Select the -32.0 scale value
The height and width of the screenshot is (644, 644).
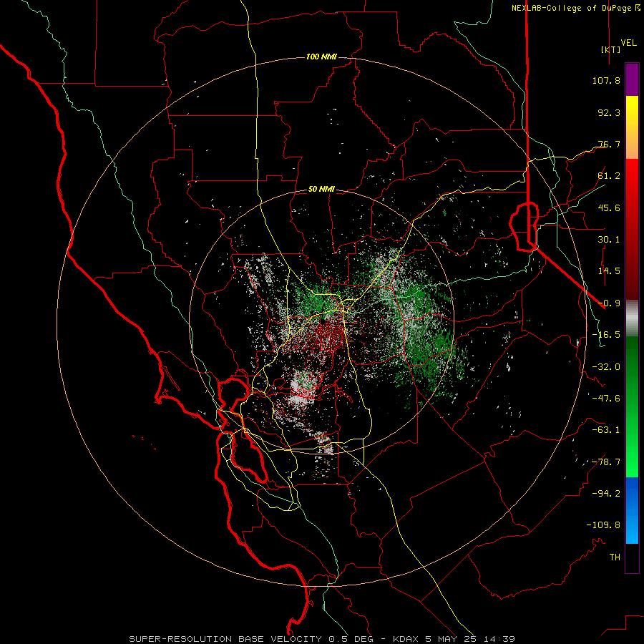pos(606,367)
